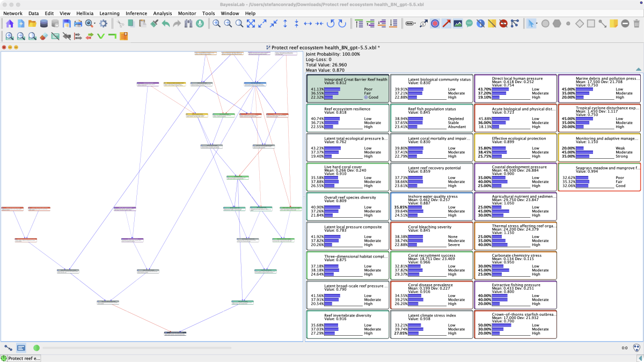644x362 pixels.
Task: Select the 'Good' state in the Integrated Great Barrier Reef health monitor
Action: coord(374,97)
